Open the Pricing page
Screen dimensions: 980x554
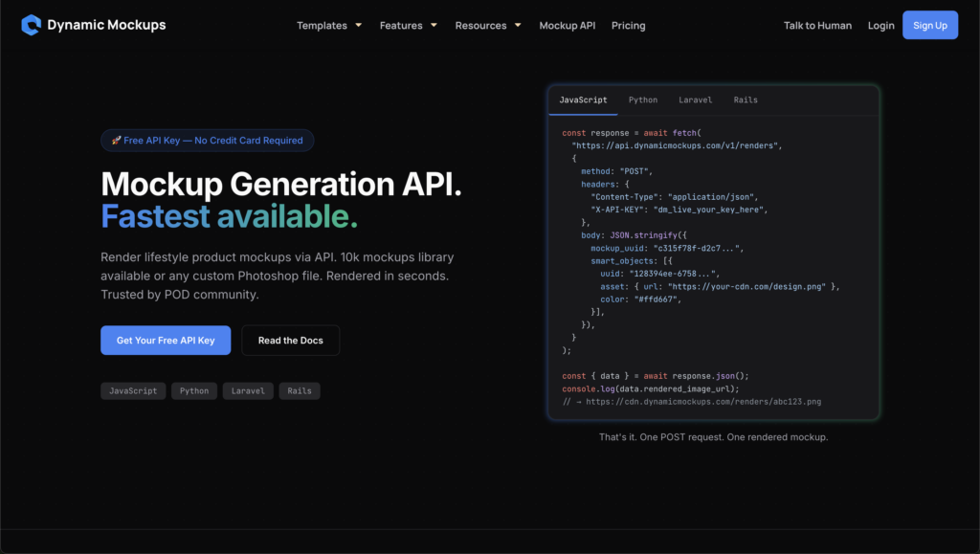628,26
